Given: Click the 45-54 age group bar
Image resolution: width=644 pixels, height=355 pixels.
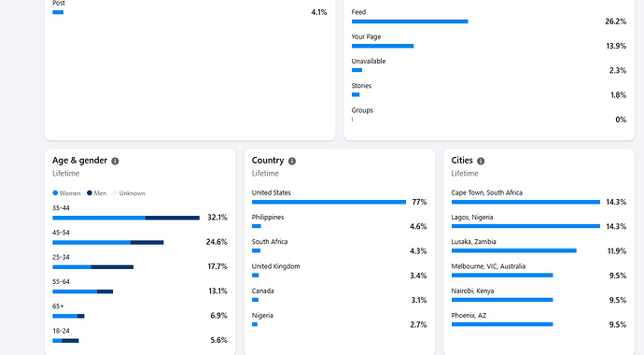Looking at the screenshot, I should (108, 242).
